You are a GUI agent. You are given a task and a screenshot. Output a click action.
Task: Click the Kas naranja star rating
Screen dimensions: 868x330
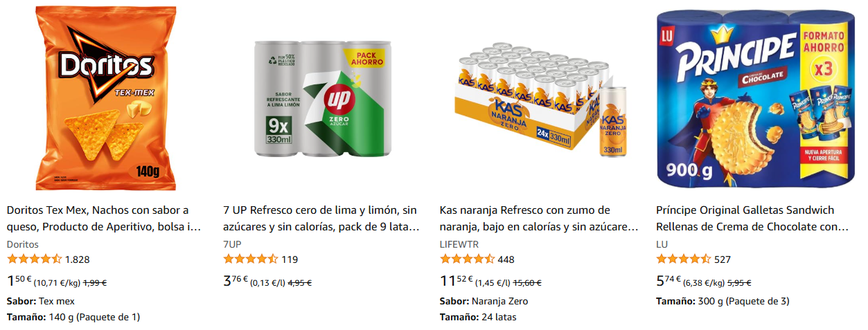[468, 259]
